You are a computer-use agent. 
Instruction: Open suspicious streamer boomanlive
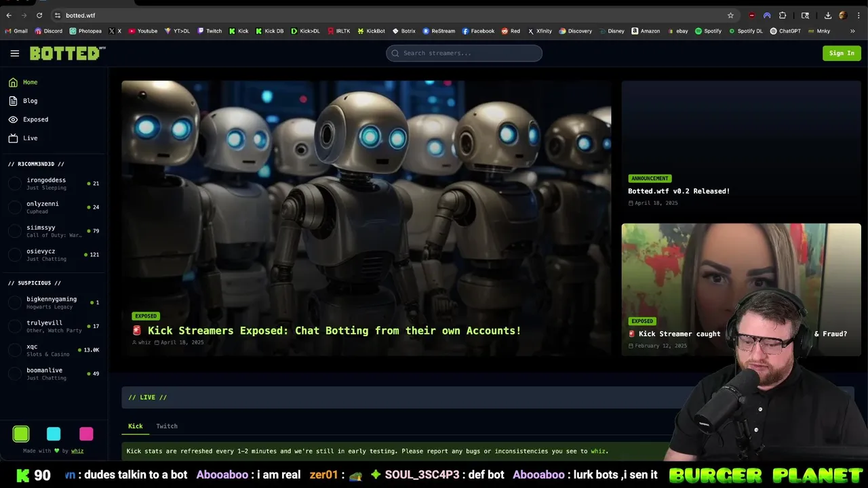54,373
